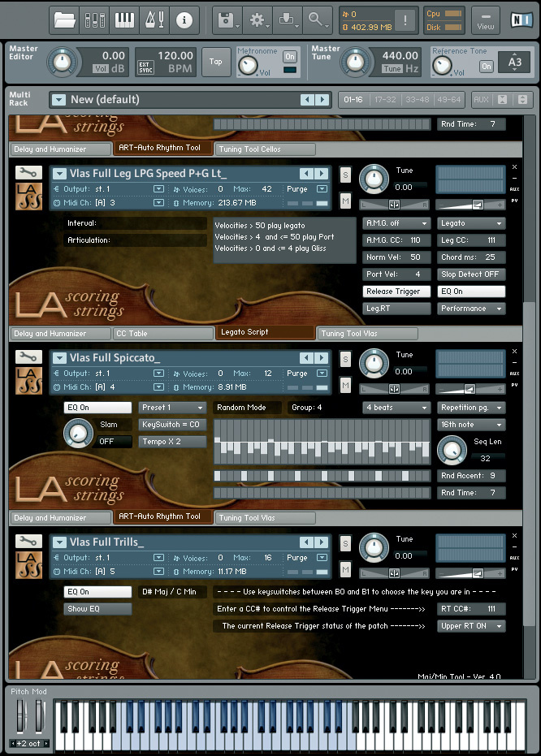Solo the Vlas Full Trills instrument
Viewport: 541px width, 756px height.
[345, 544]
